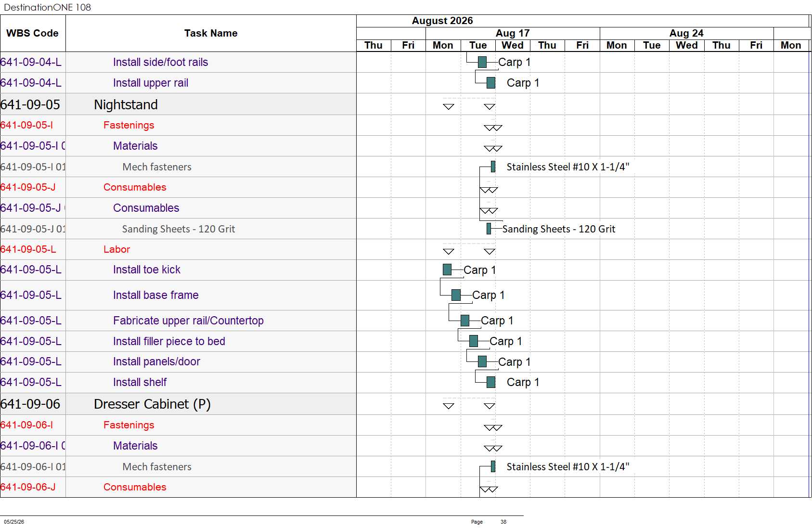Image resolution: width=812 pixels, height=528 pixels.
Task: Click WBS code 641-09-05-I 01
Action: click(x=33, y=167)
